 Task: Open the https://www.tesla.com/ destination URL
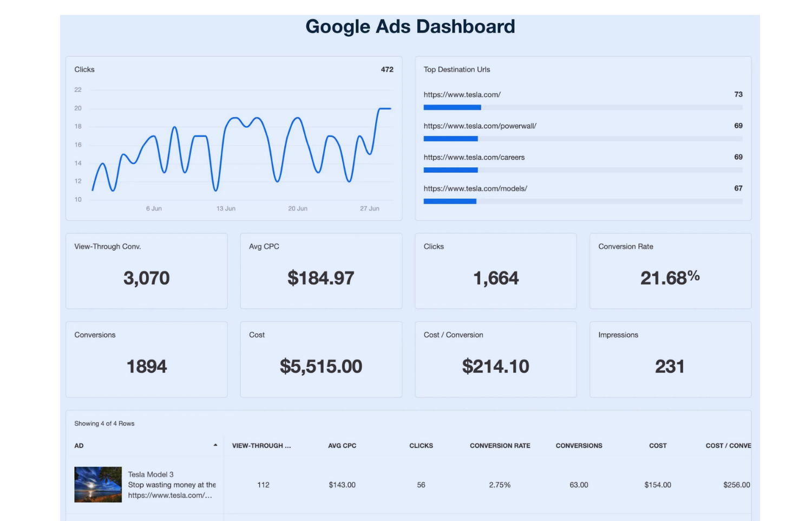pos(462,95)
